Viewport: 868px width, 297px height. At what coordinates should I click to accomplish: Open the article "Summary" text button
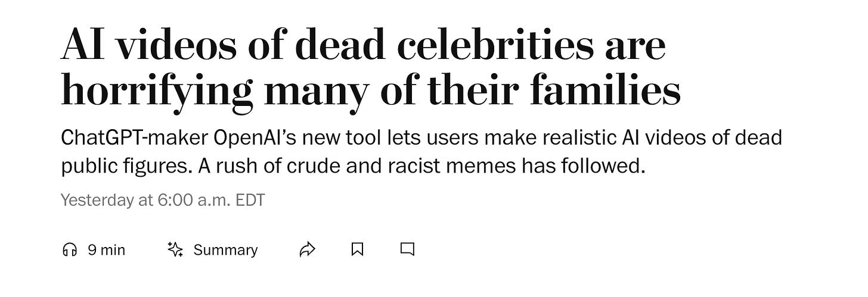(225, 250)
